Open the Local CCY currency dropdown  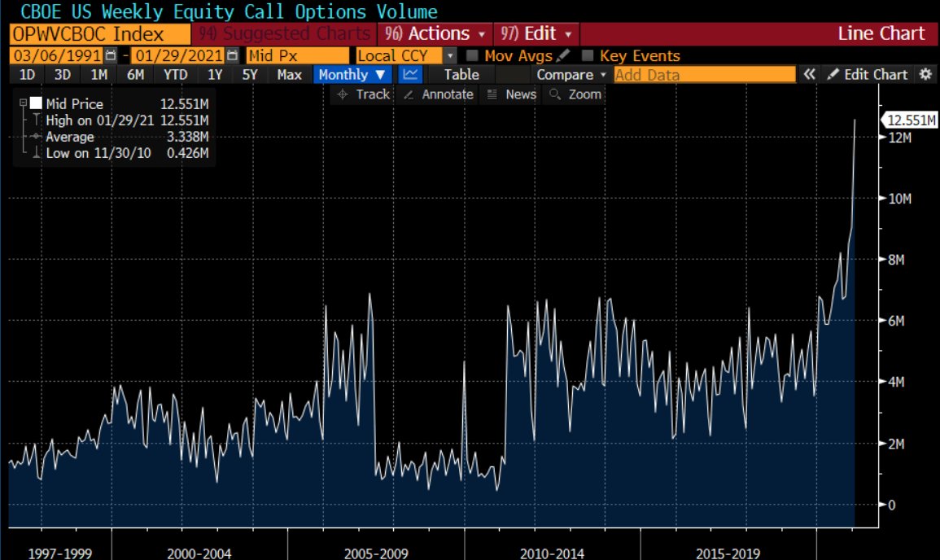coord(450,56)
